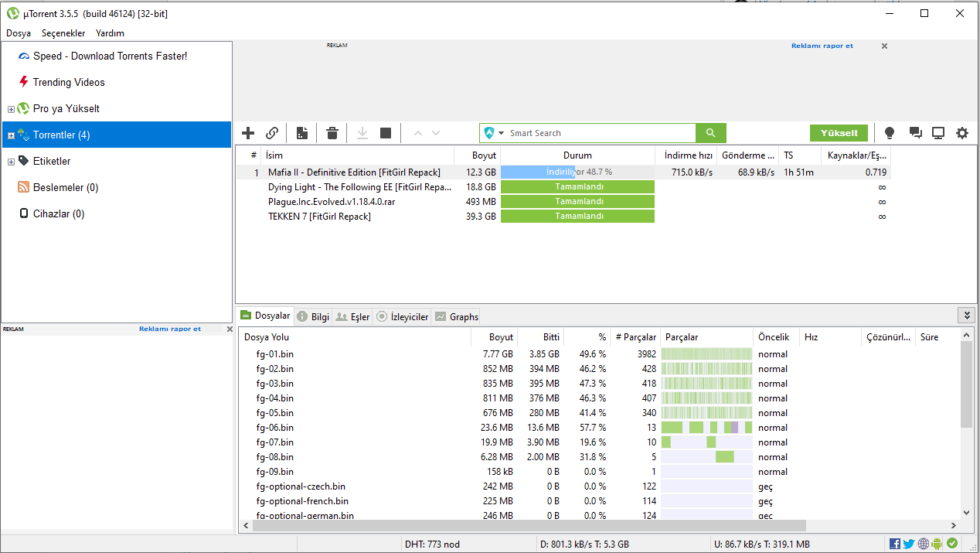Click sidebar Reklamı rapor et link
980x553 pixels.
click(170, 329)
